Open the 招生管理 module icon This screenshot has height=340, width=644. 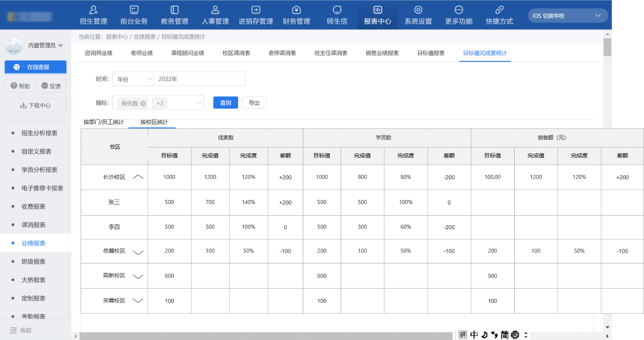click(x=93, y=10)
